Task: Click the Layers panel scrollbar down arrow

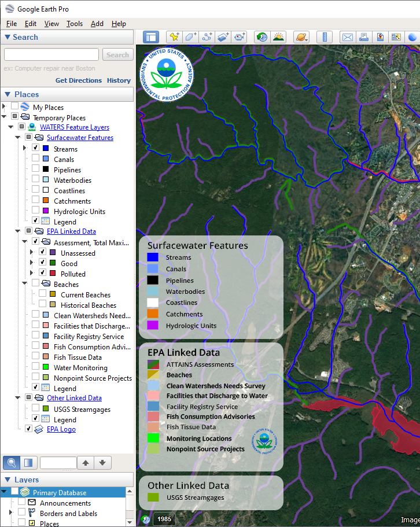Action: pos(130,522)
